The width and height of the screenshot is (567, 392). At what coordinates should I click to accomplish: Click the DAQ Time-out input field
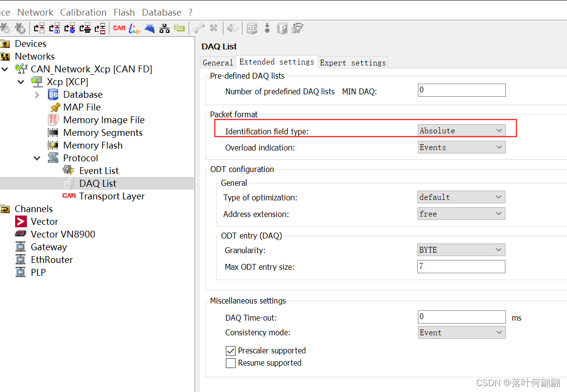tap(461, 317)
